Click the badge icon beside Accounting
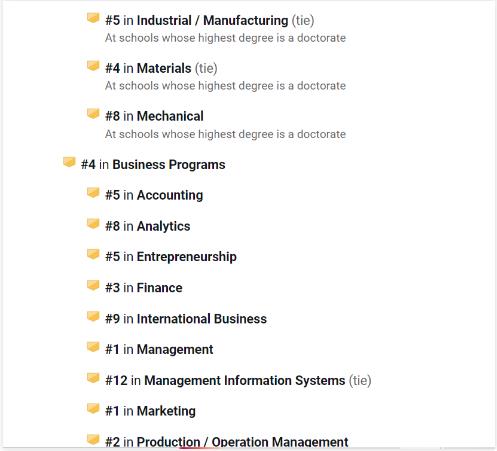 [93, 193]
